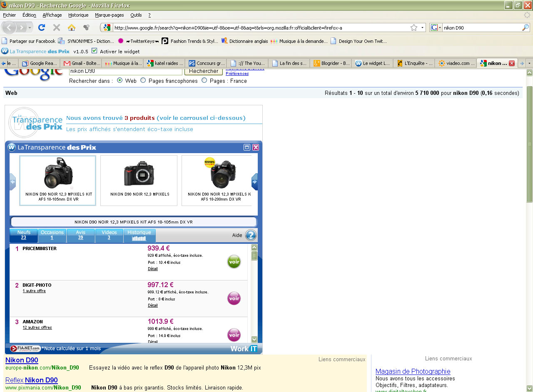Click the Firefox reload page icon

pos(41,27)
